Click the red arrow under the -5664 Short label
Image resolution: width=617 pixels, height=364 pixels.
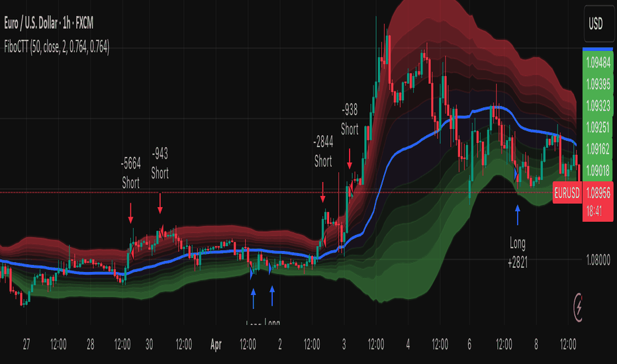point(130,212)
